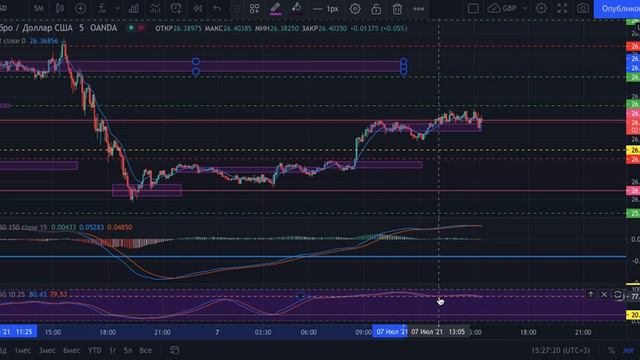The image size is (640, 360).
Task: Close the bottom oscillator pane with X
Action: click(x=604, y=294)
